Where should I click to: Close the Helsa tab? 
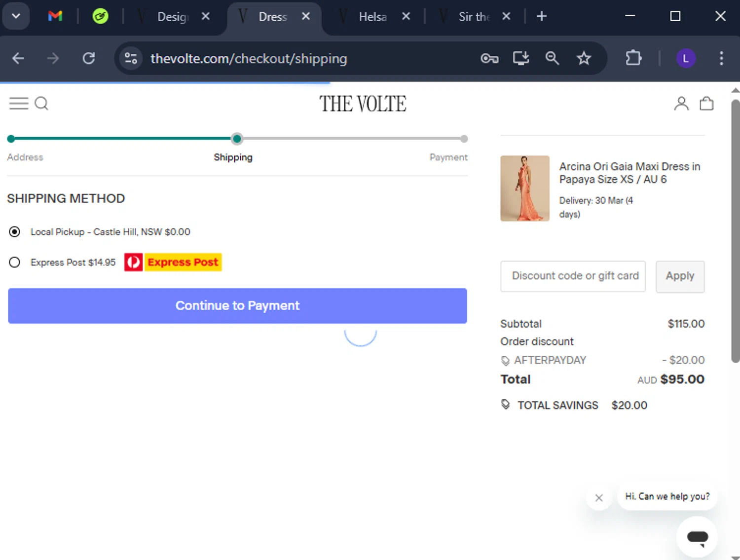[406, 16]
